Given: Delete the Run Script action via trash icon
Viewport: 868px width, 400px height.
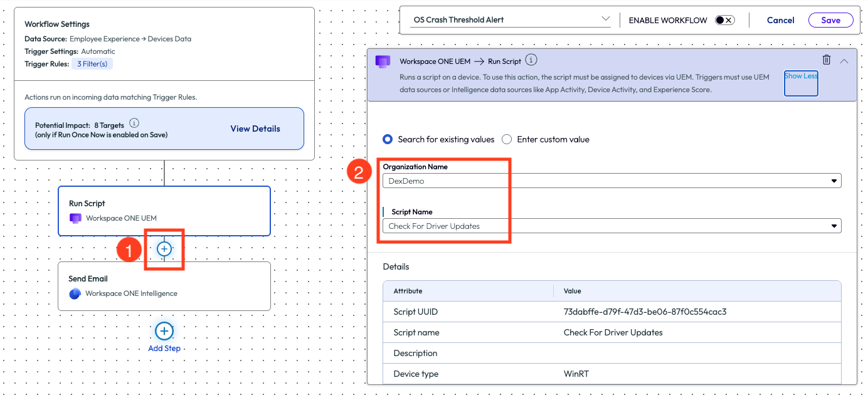Looking at the screenshot, I should click(x=827, y=60).
